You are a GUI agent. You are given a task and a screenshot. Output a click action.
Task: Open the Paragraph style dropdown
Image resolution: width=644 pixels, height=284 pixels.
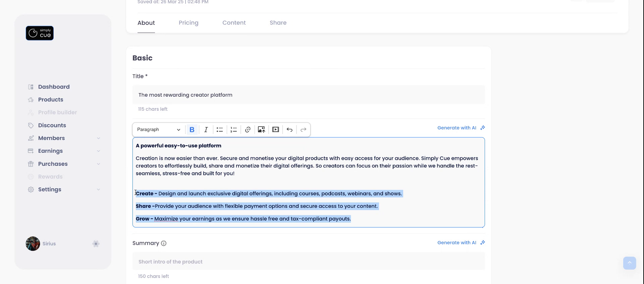[159, 130]
